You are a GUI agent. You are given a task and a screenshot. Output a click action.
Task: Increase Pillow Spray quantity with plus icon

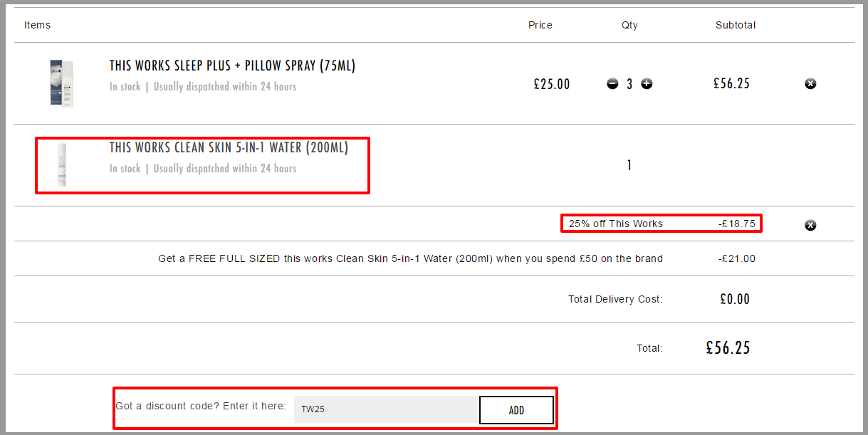(647, 83)
